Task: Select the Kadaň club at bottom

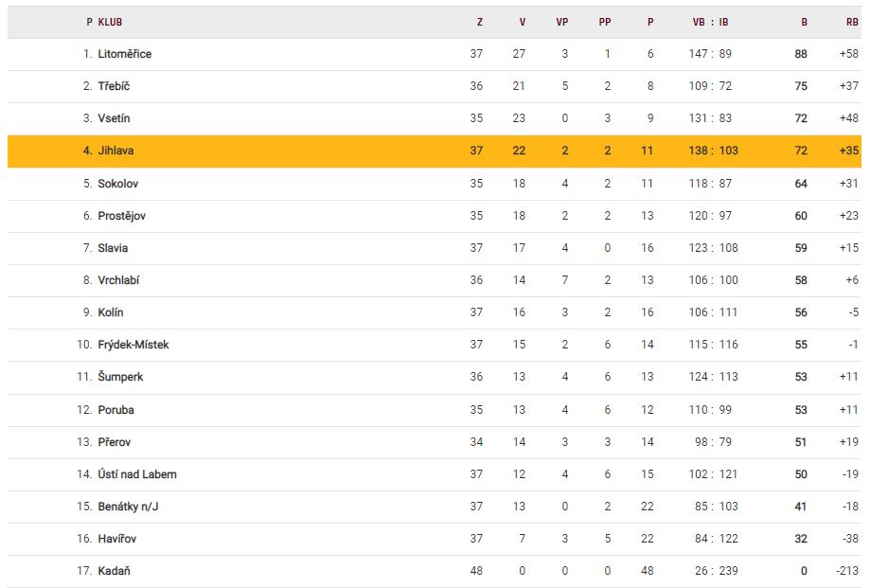Action: pyautogui.click(x=114, y=571)
